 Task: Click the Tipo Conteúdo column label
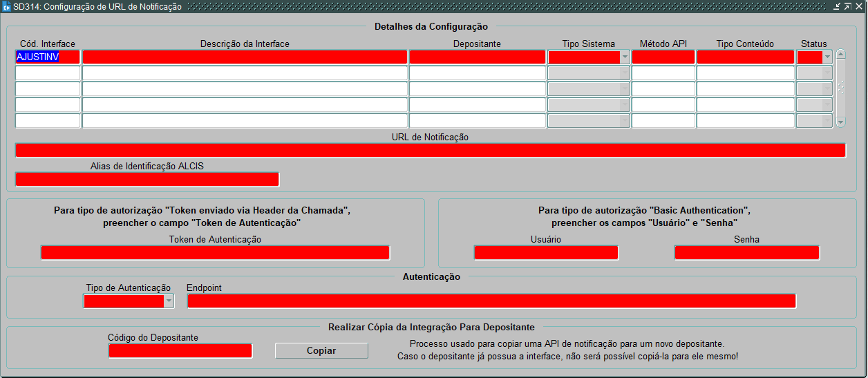[x=745, y=44]
